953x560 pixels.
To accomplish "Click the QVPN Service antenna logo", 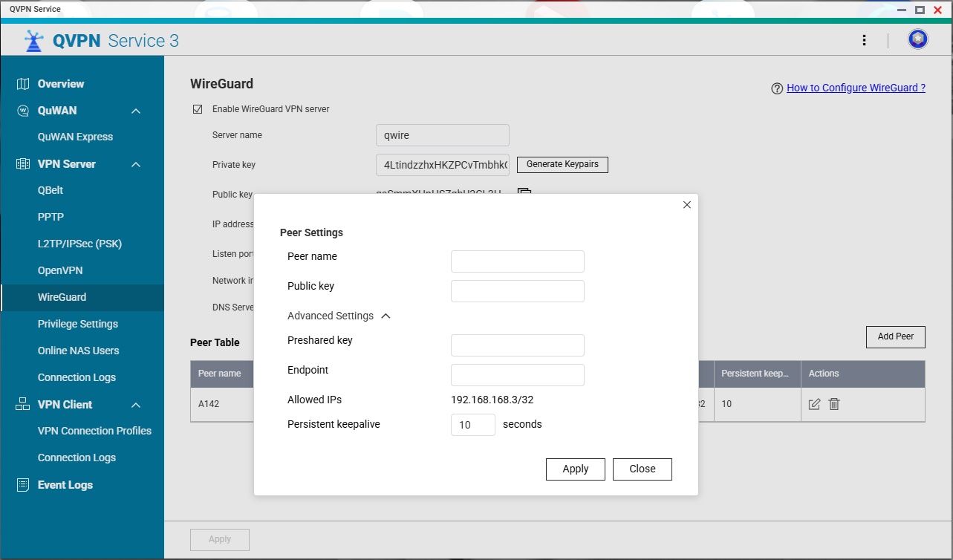I will coord(34,41).
